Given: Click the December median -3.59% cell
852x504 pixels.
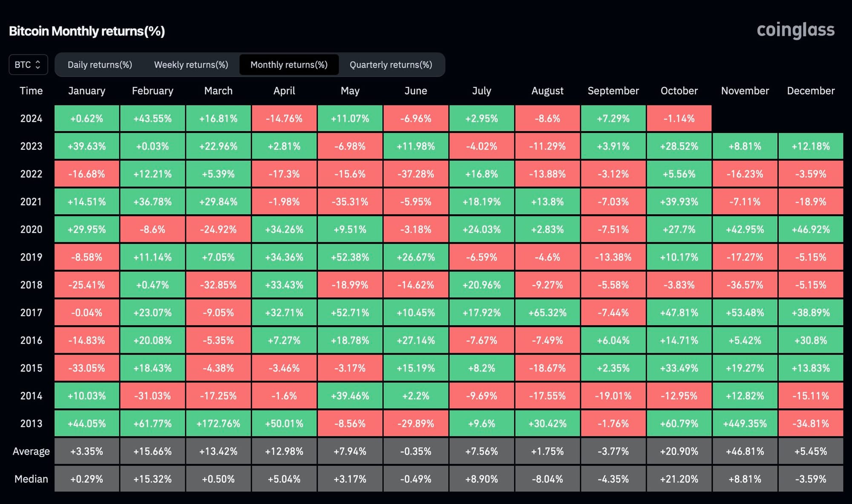Looking at the screenshot, I should [x=810, y=479].
